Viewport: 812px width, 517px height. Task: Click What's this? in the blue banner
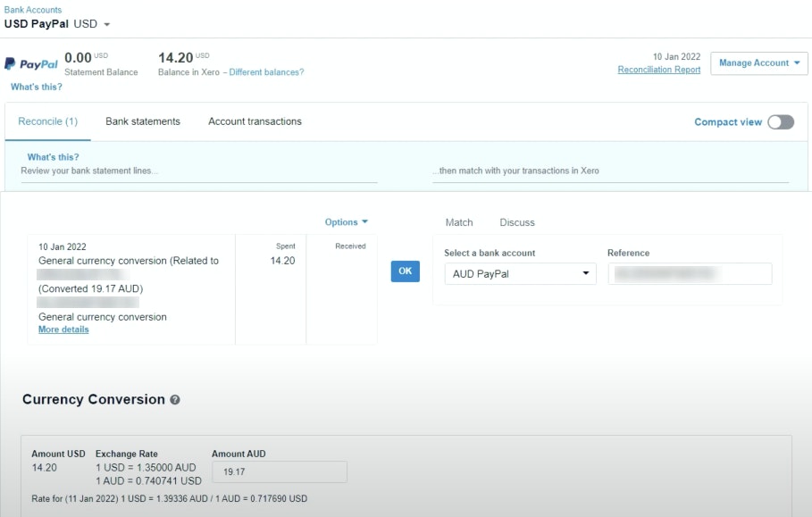coord(53,157)
